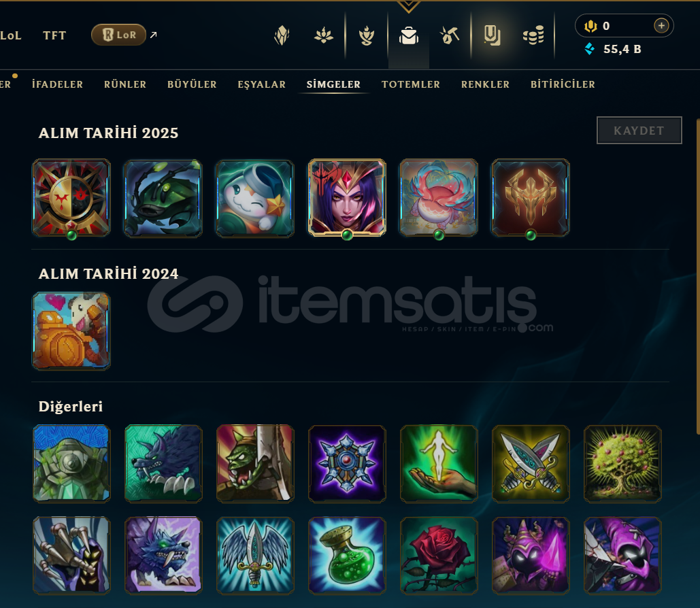Viewport: 700px width, 608px height.
Task: Open the Loot hammer icon
Action: pyautogui.click(x=450, y=35)
